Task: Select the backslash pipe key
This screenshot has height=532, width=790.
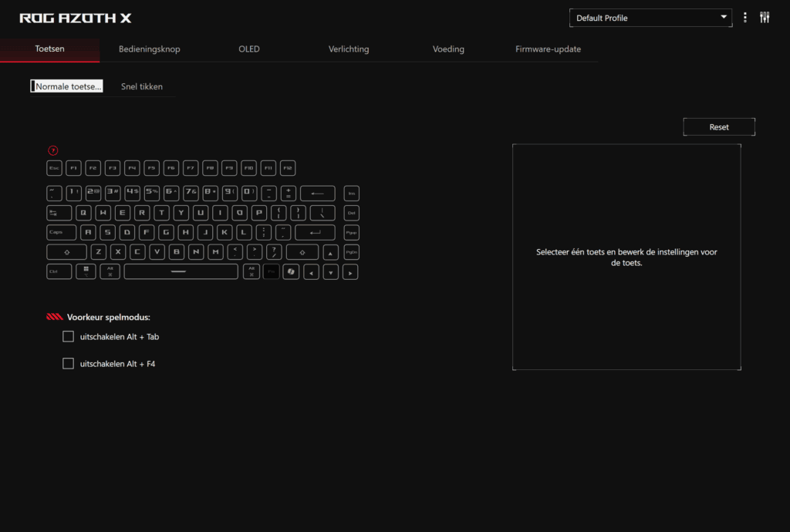Action: coord(322,213)
